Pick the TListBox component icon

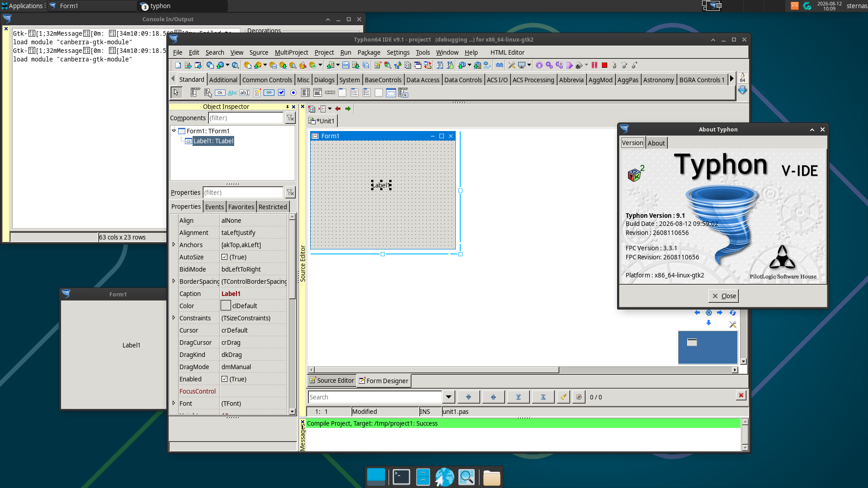point(306,93)
